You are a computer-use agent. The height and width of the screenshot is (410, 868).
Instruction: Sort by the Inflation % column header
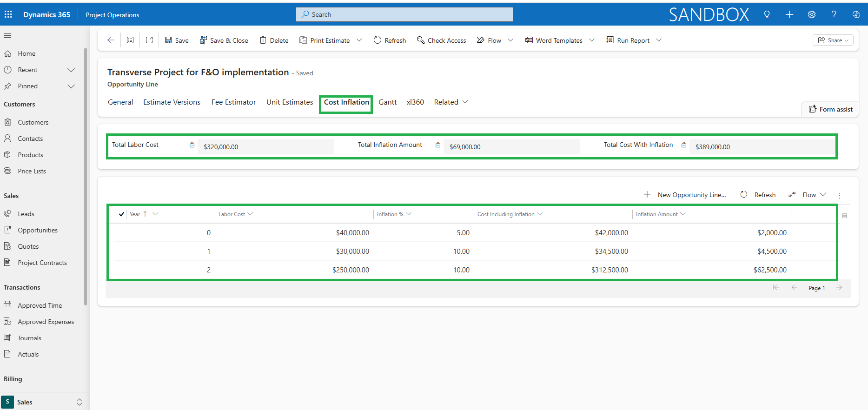(391, 214)
